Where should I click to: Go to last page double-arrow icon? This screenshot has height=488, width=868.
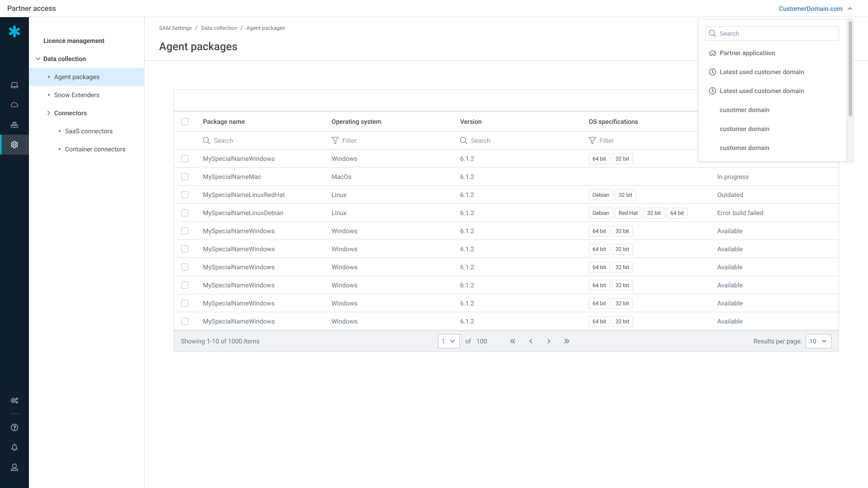(x=567, y=341)
